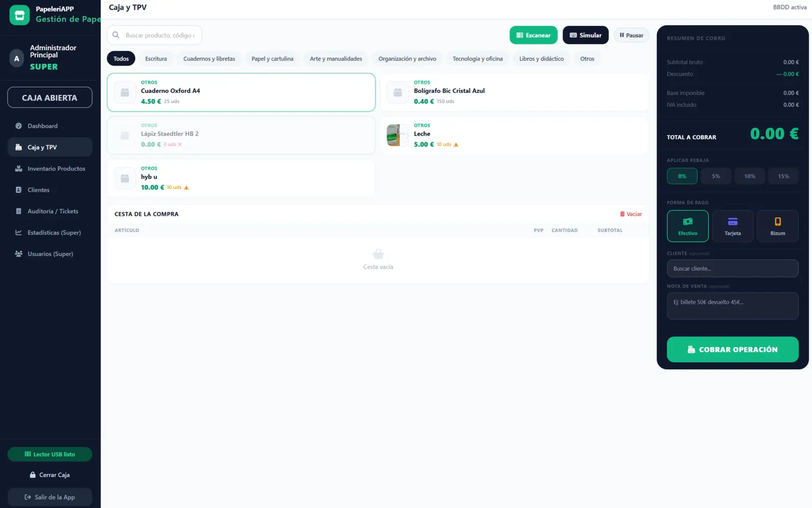
Task: Click the COBRAR OPERACIÓN button
Action: click(x=732, y=350)
